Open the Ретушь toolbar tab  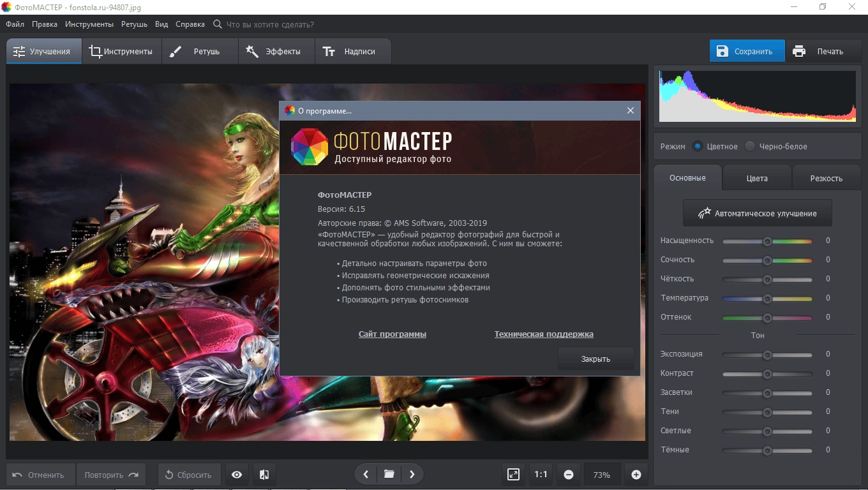200,51
